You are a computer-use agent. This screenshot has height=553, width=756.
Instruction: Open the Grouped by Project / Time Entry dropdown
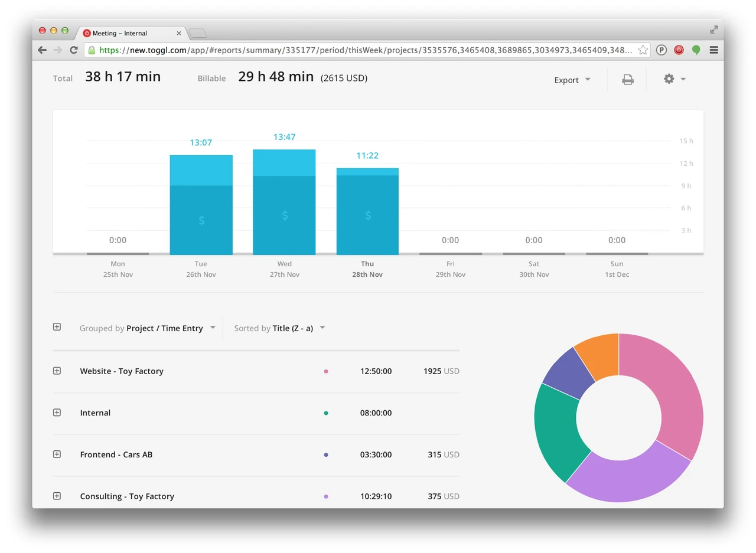148,328
